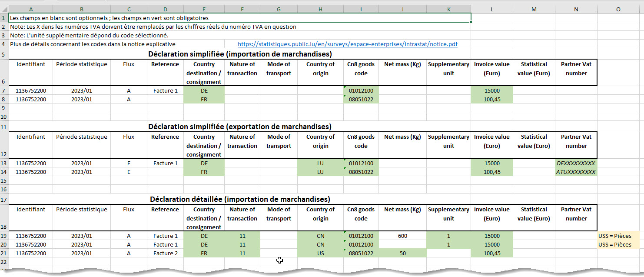Select '100,45' invoice value in row 8

[491, 99]
